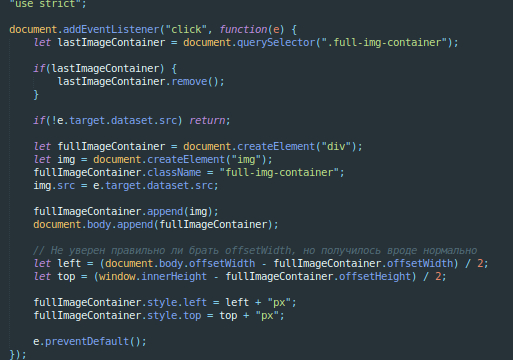Click the remove() method call
This screenshot has height=360, width=513.
pos(195,82)
